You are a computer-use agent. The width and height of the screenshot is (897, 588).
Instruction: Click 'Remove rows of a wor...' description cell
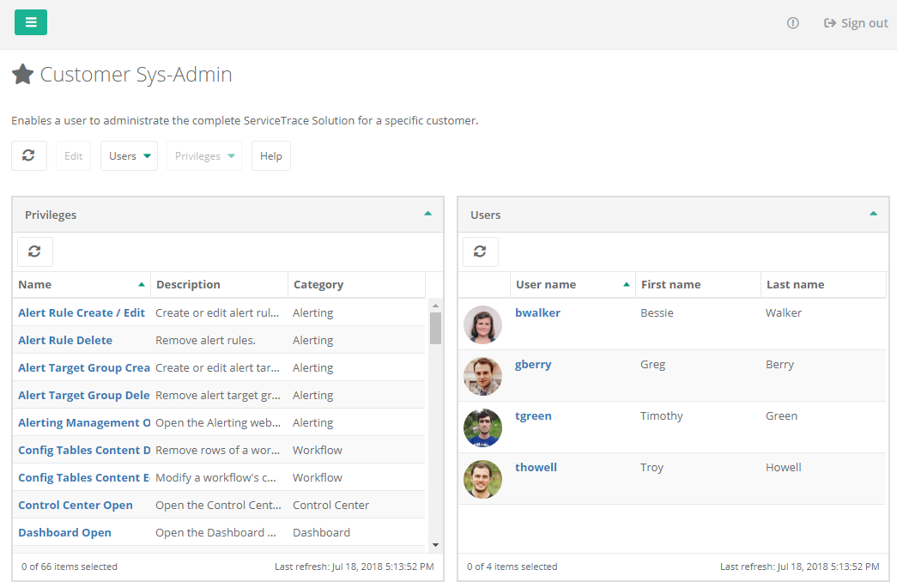point(217,450)
